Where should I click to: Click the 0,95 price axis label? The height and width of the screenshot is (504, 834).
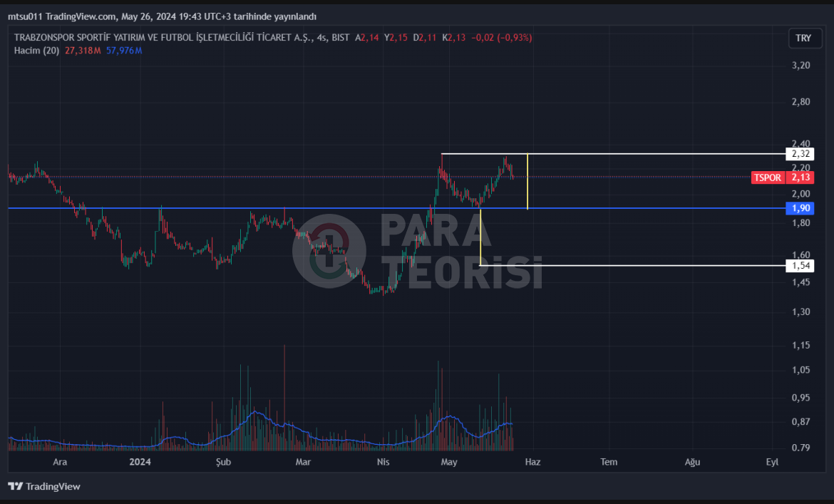(800, 398)
